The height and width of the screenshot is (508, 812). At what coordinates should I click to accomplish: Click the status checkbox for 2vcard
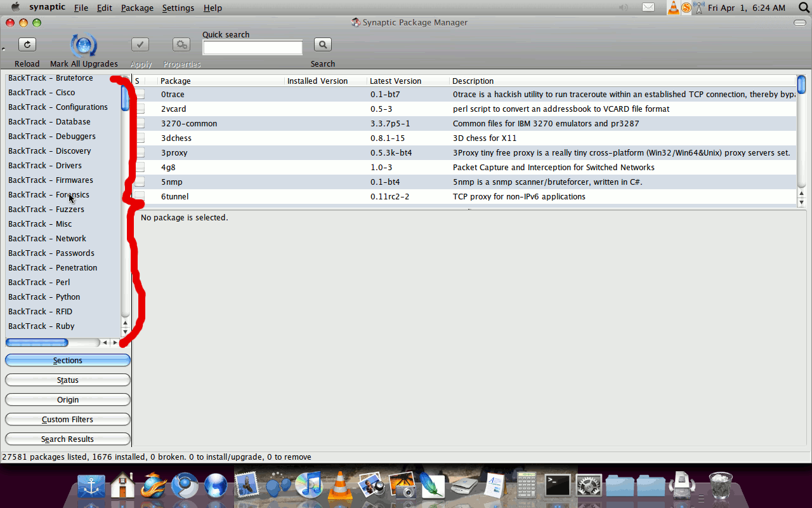[140, 109]
